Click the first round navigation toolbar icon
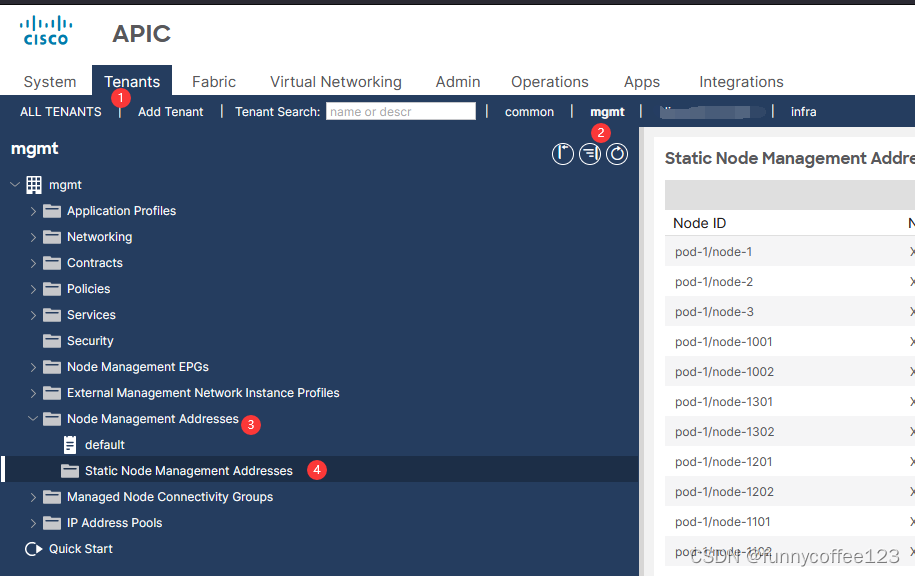915x576 pixels. click(x=563, y=154)
